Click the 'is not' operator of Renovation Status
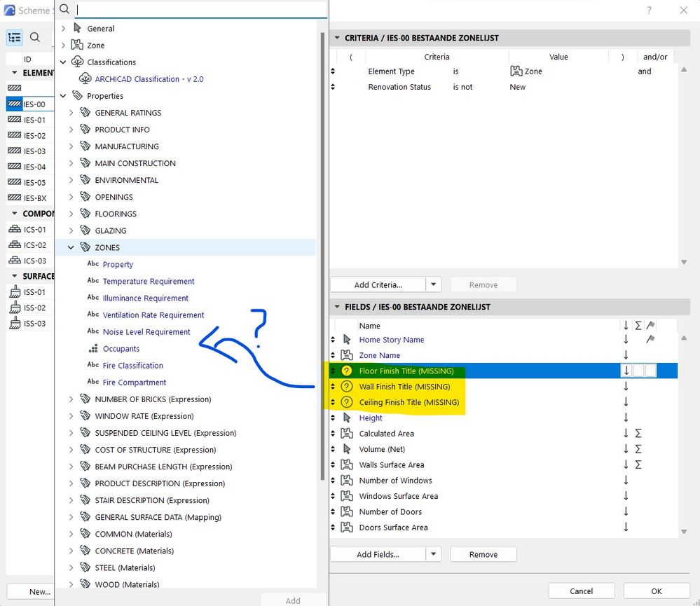 pyautogui.click(x=462, y=87)
